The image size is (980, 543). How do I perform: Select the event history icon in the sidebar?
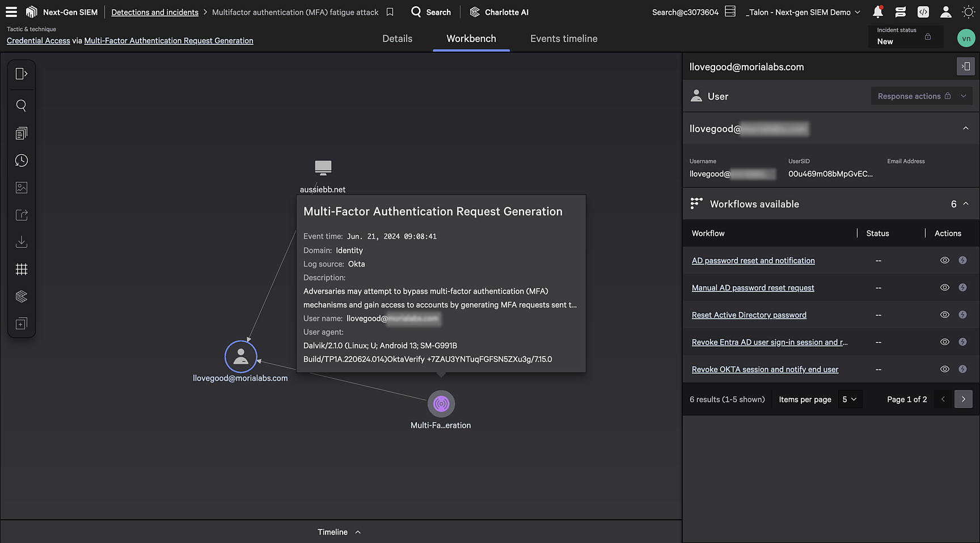tap(21, 160)
